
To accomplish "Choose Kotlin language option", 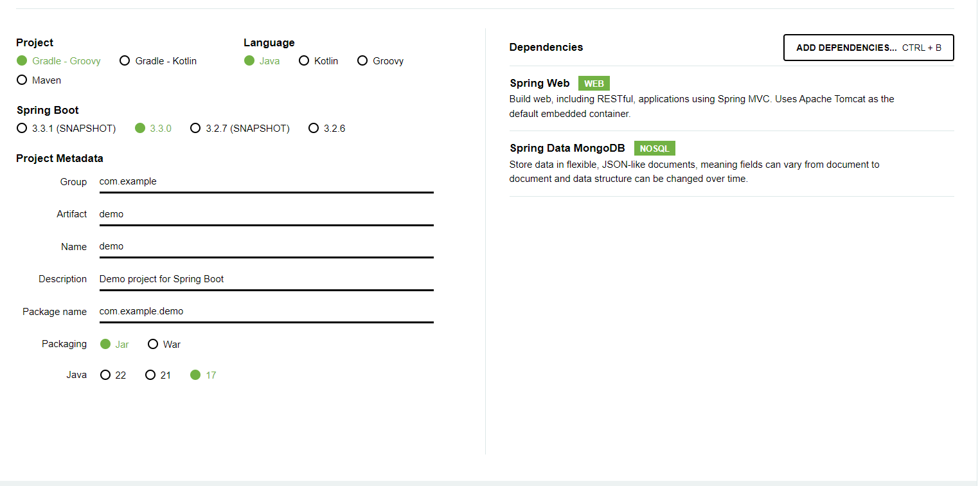I will click(319, 61).
